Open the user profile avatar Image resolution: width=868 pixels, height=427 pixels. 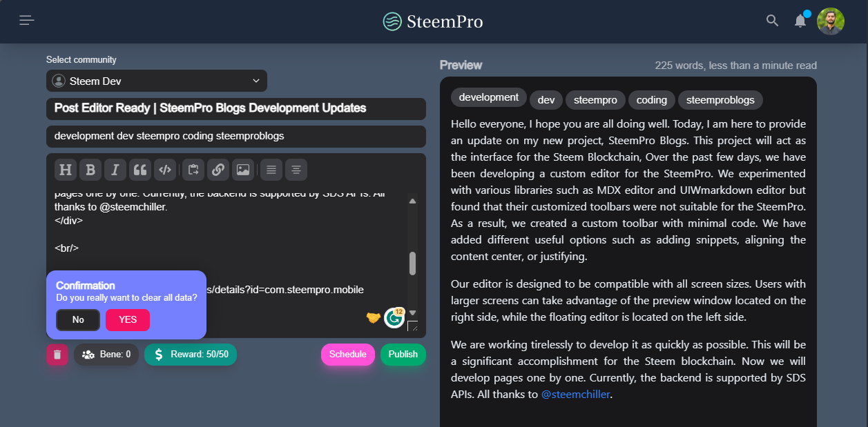coord(831,21)
